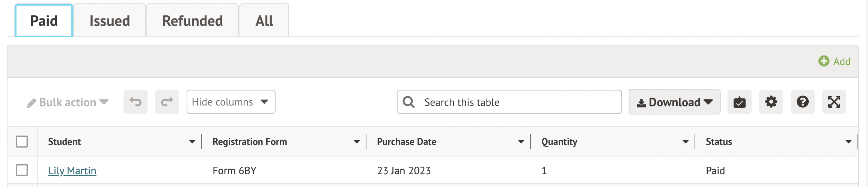
Task: Open the Hide columns dropdown
Action: click(231, 102)
